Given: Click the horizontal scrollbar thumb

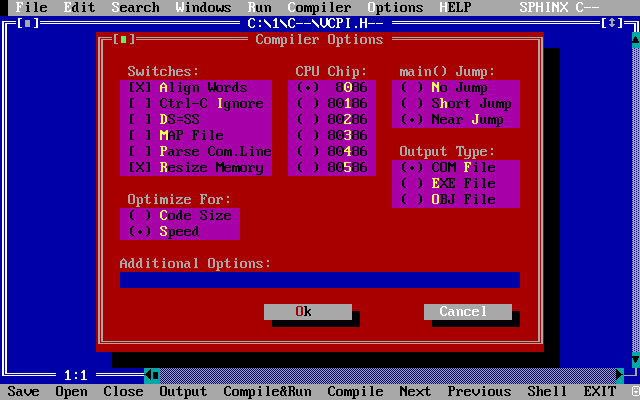Looking at the screenshot, I should 156,375.
